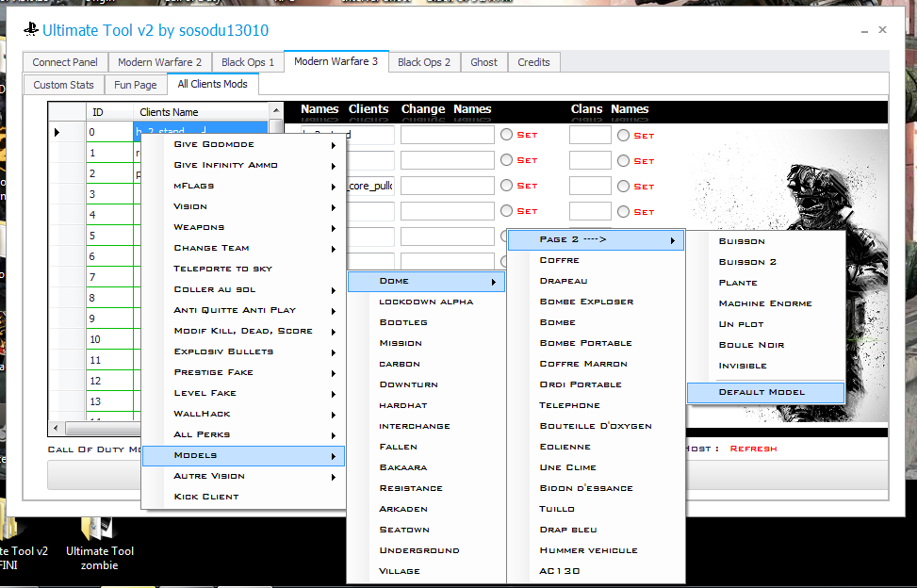Open the Ultimate Tool zombie desktop folder
This screenshot has width=917, height=588.
tap(99, 545)
